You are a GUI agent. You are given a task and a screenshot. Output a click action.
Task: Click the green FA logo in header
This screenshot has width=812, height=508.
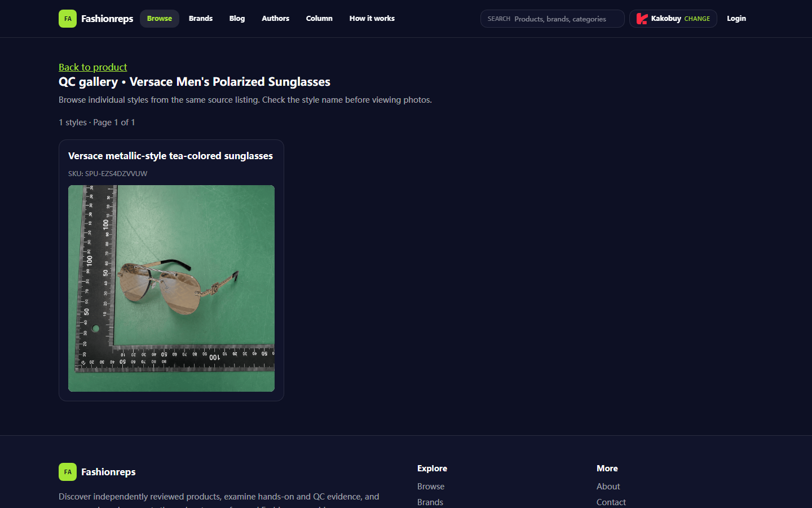68,19
